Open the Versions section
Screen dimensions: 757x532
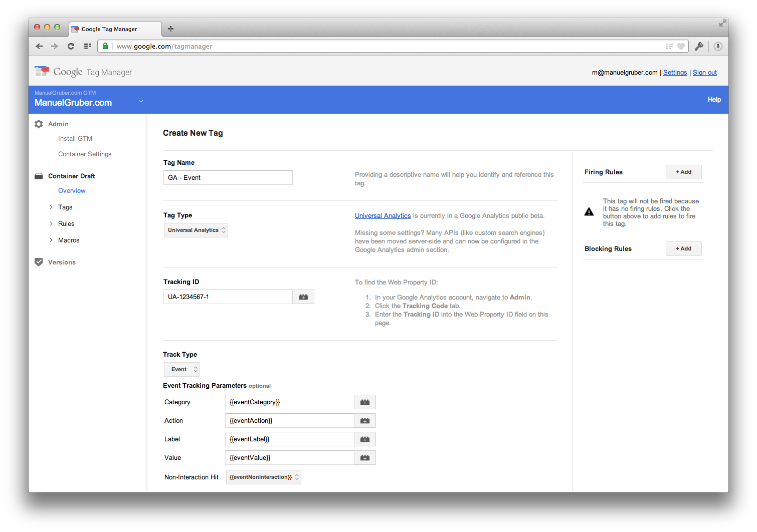coord(62,262)
